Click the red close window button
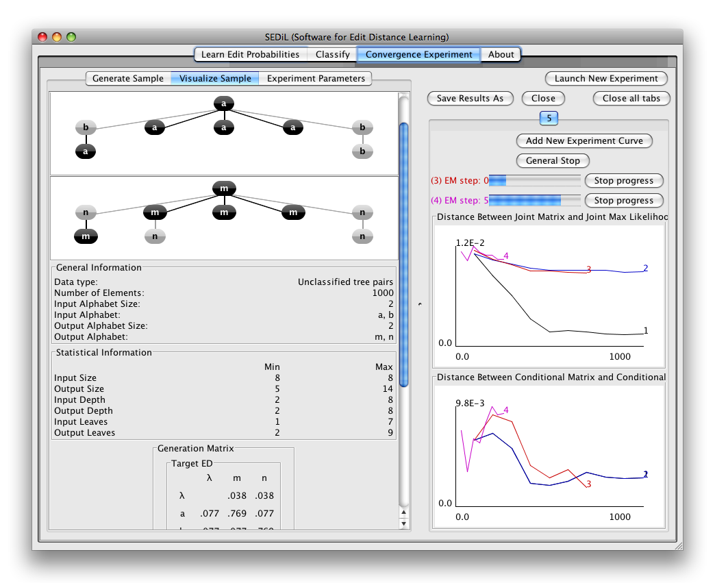The image size is (728, 583). [x=42, y=37]
